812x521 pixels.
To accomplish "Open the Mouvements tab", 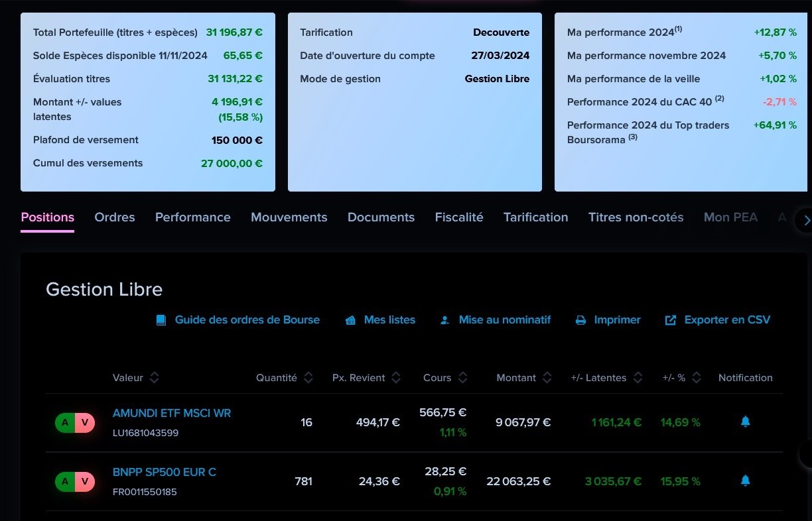I will (x=289, y=217).
